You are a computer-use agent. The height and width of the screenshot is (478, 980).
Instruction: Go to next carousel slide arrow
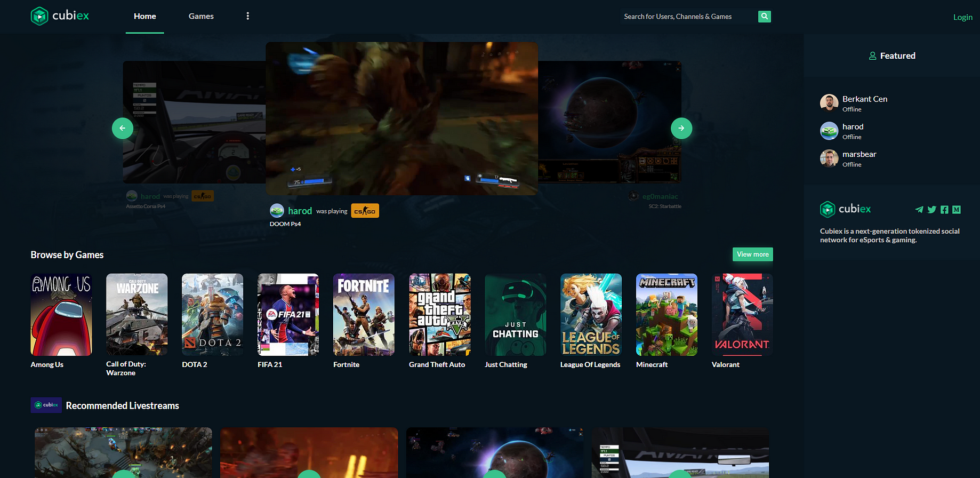point(681,128)
